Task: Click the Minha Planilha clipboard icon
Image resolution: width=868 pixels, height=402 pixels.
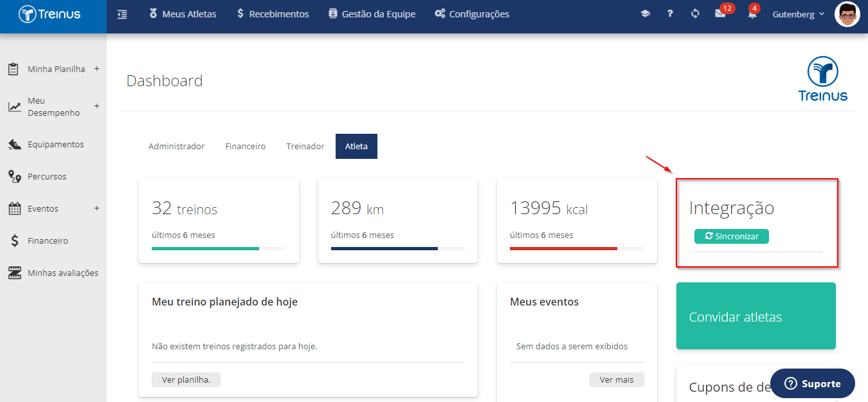Action: (14, 69)
